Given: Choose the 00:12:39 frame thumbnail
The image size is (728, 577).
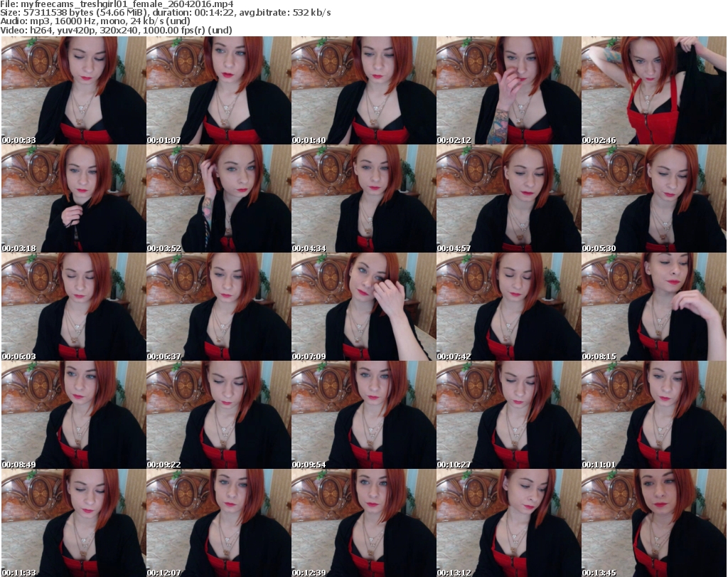Looking at the screenshot, I should (x=363, y=523).
